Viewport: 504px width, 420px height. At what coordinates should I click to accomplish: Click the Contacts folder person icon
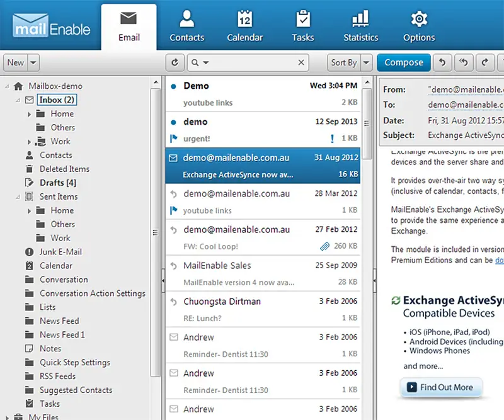29,155
